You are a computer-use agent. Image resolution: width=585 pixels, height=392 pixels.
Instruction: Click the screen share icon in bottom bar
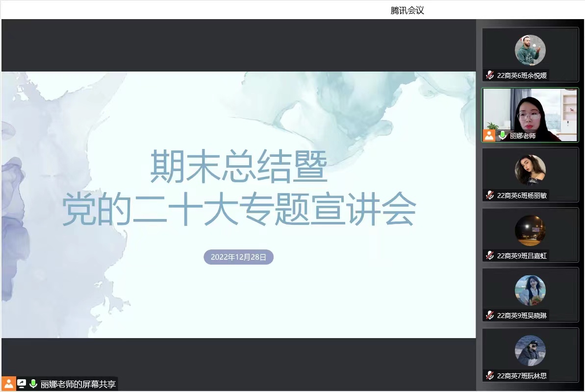coord(22,384)
